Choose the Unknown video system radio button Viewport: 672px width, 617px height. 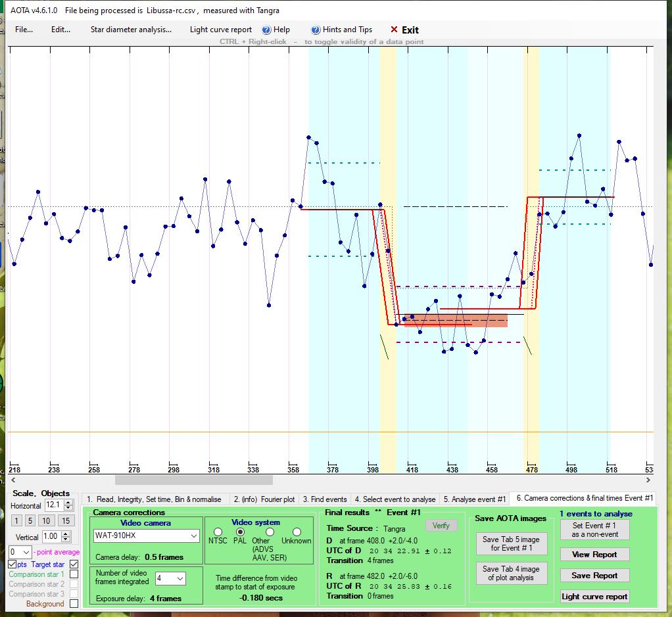[x=297, y=532]
